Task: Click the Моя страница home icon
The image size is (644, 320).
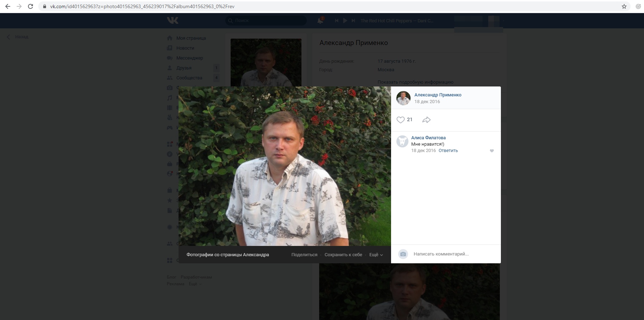Action: (170, 38)
